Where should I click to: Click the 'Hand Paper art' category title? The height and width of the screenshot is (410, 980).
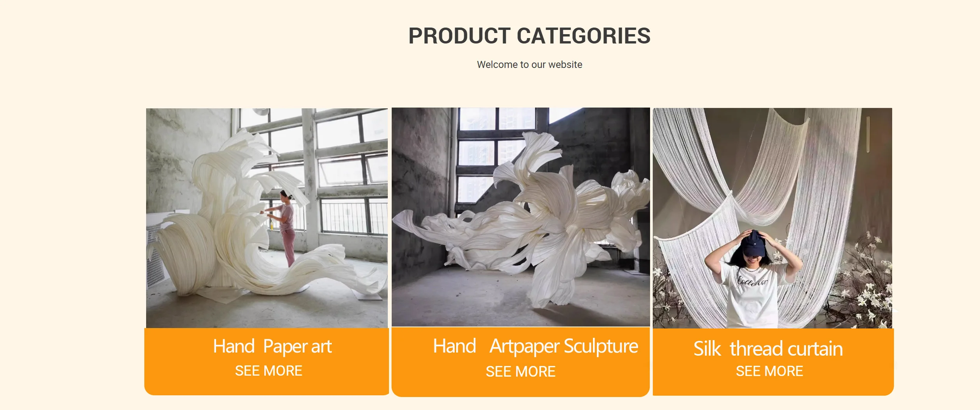(272, 346)
